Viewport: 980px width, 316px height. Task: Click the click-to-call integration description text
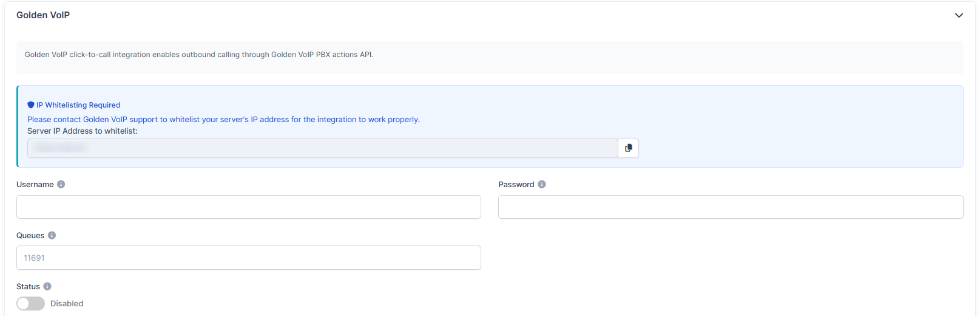199,55
